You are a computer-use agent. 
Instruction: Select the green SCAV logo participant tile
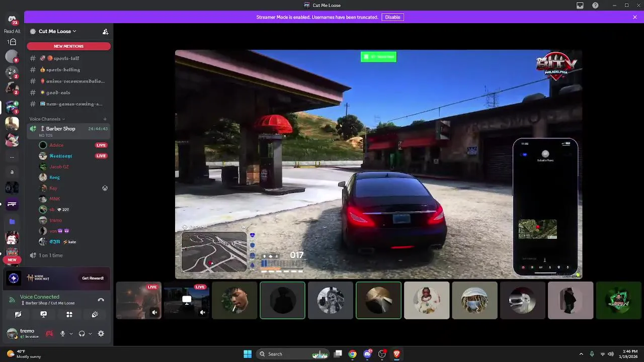618,301
